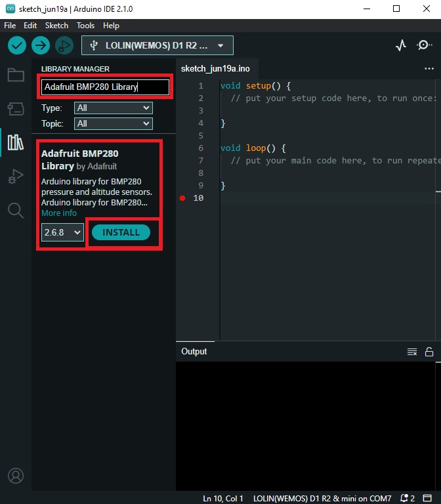
Task: Open the Type filter dropdown
Action: (114, 108)
